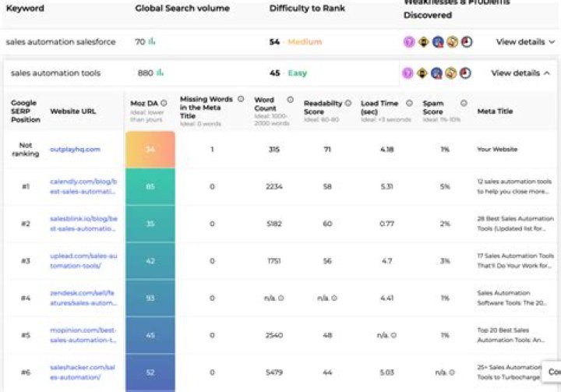This screenshot has height=392, width=561.
Task: Click info icon beside Spam Score header
Action: coord(464,103)
